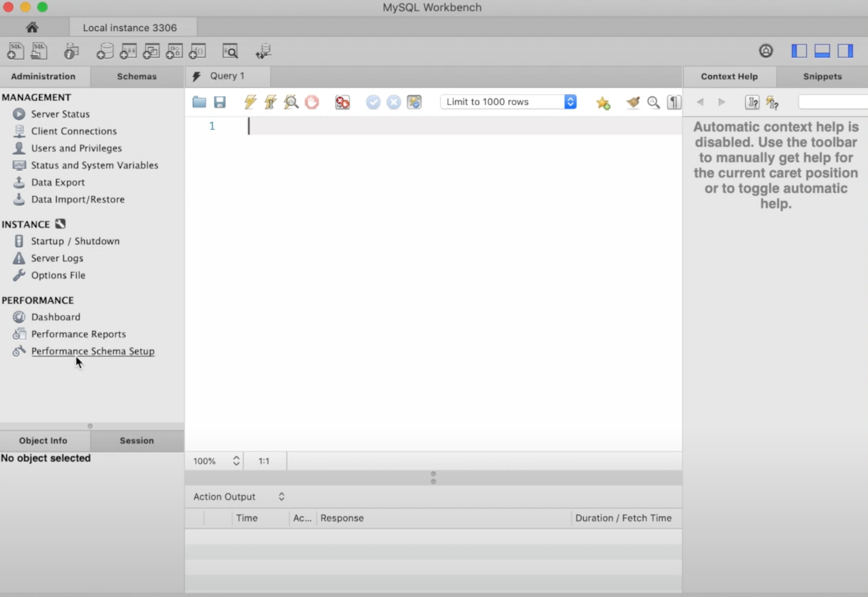Click the context help search field

tap(833, 102)
